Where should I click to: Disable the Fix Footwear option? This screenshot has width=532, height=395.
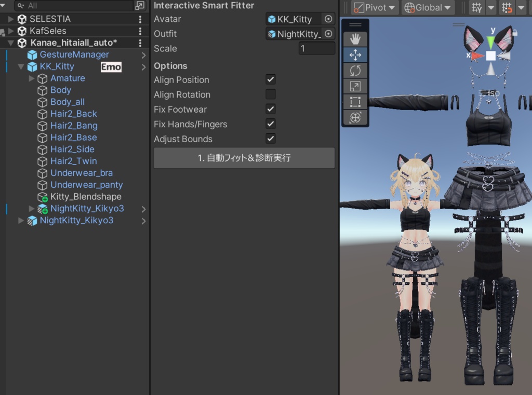(270, 109)
